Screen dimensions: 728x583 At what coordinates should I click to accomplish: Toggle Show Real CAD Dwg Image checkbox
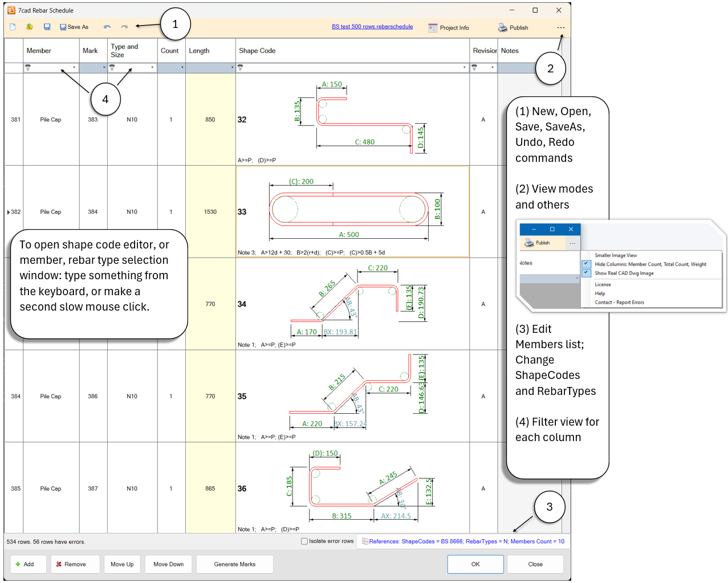(x=586, y=273)
